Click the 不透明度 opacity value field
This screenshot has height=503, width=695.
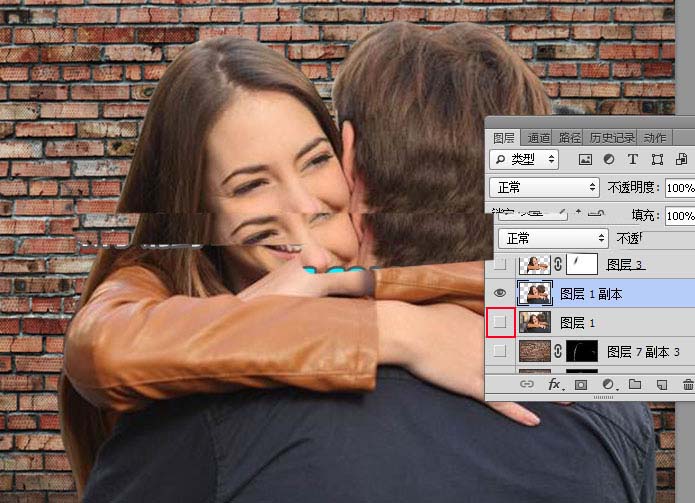[680, 188]
